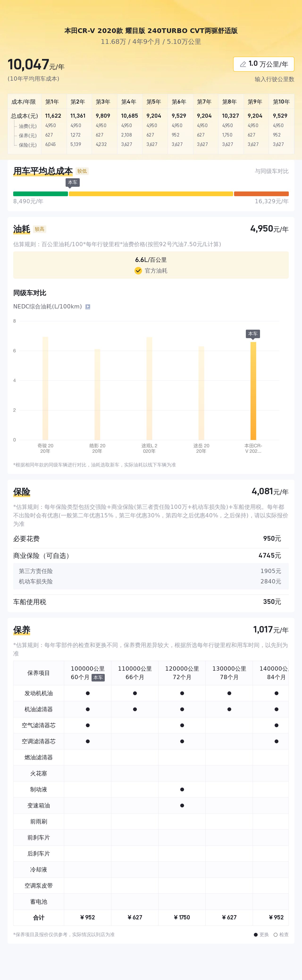Click the yellow segment of the cost bar

[151, 194]
